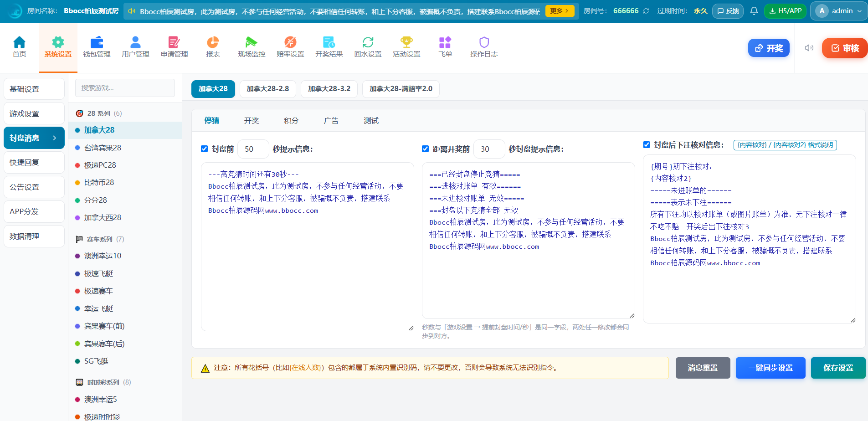Click the 审核 orange button
This screenshot has height=421, width=868.
(x=845, y=48)
